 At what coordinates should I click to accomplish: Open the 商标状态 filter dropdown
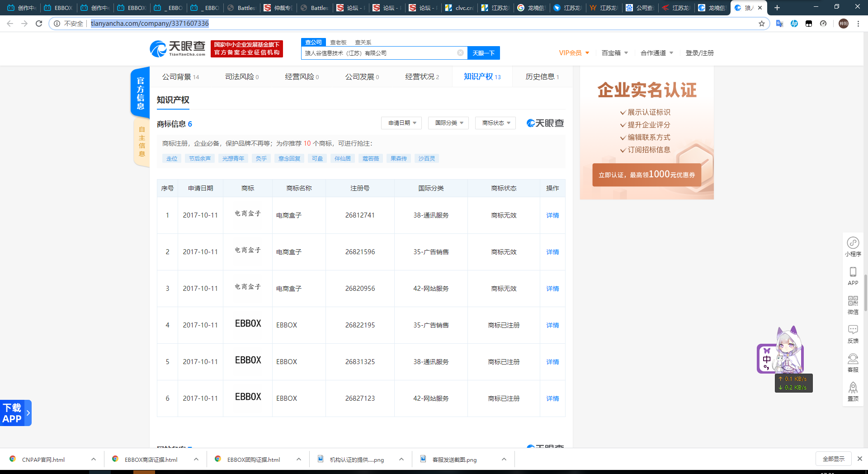496,123
